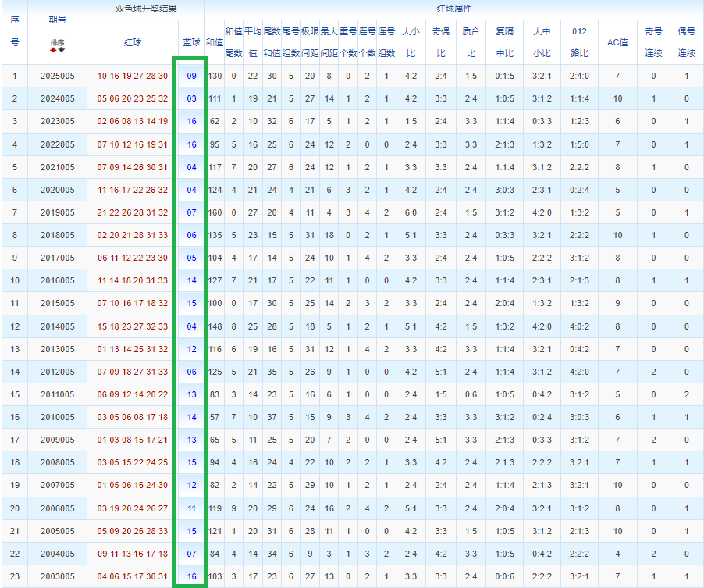Viewport: 704px width, 588px height.
Task: Click the 期号 column header
Action: 57,19
